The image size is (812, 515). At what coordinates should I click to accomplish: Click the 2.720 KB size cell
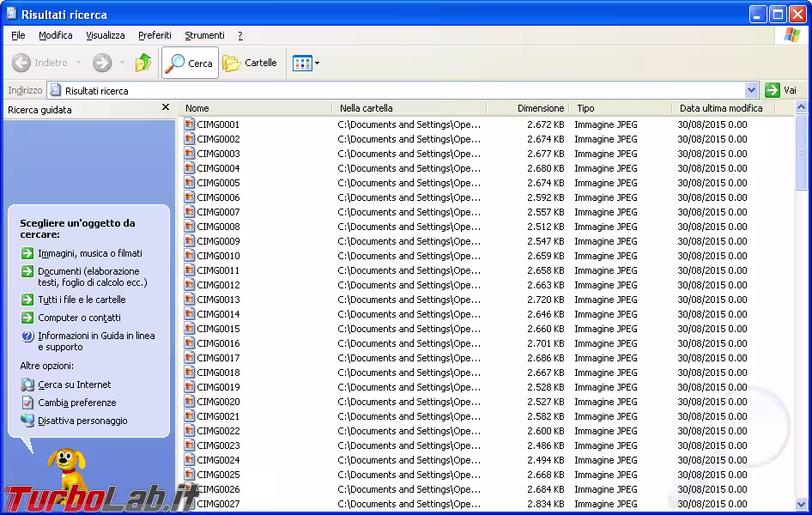[x=546, y=300]
